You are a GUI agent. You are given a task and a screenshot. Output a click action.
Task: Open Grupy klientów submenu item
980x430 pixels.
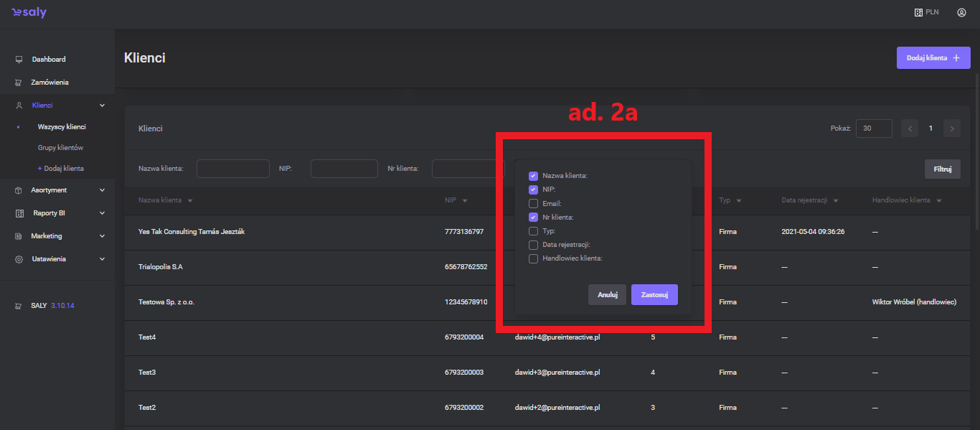tap(60, 148)
